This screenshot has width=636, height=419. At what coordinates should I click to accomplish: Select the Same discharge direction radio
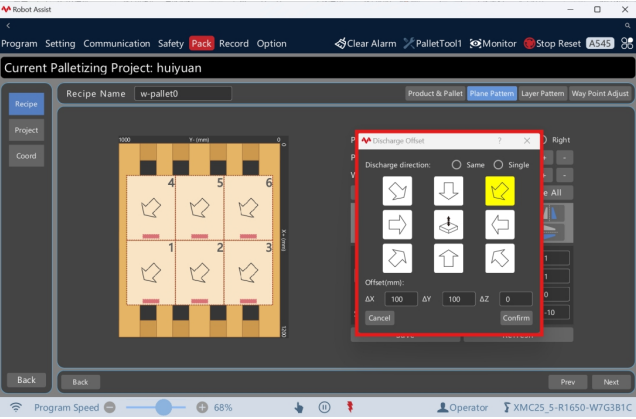(x=456, y=165)
